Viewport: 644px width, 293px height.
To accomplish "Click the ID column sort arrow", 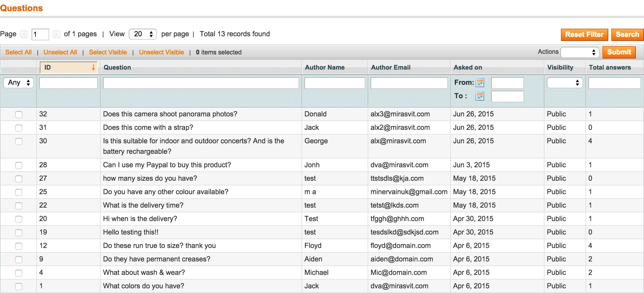I will click(x=93, y=68).
